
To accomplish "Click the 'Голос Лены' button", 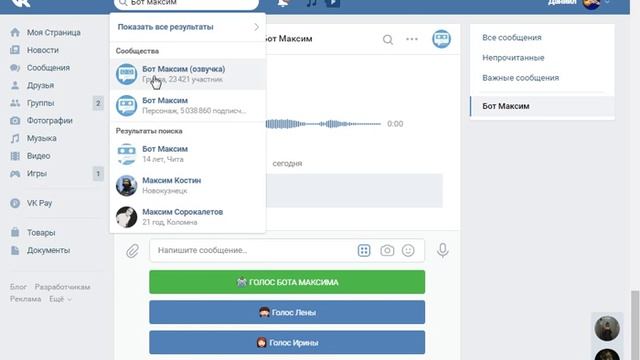I will 287,312.
